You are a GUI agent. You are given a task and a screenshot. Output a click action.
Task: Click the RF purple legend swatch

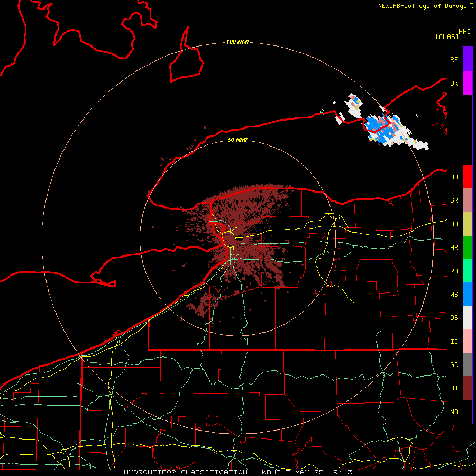click(467, 59)
